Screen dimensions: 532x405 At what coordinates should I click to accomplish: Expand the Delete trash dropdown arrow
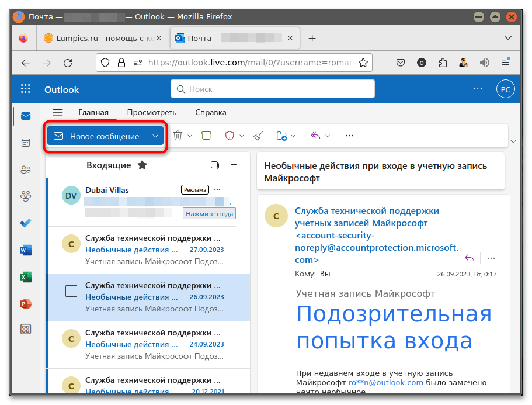tap(190, 136)
